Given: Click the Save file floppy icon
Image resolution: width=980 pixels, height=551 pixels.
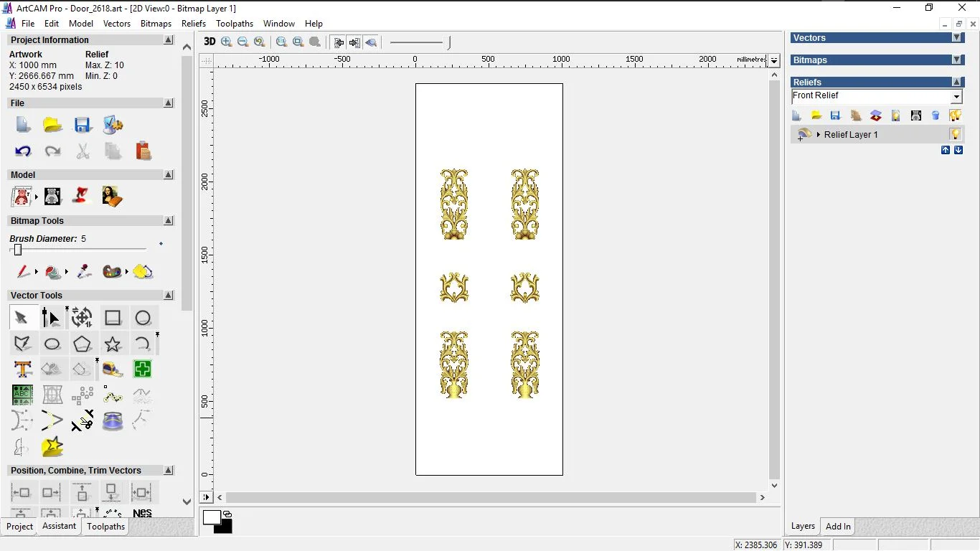Looking at the screenshot, I should 83,126.
